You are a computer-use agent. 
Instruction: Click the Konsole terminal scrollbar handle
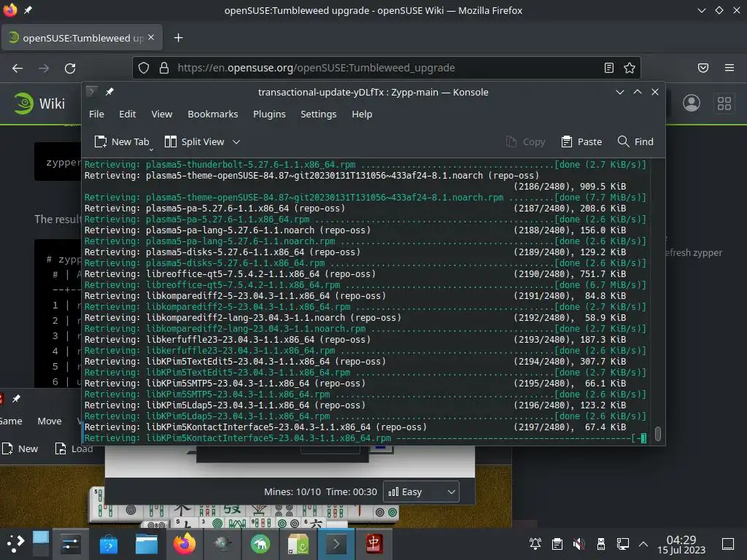(x=658, y=434)
